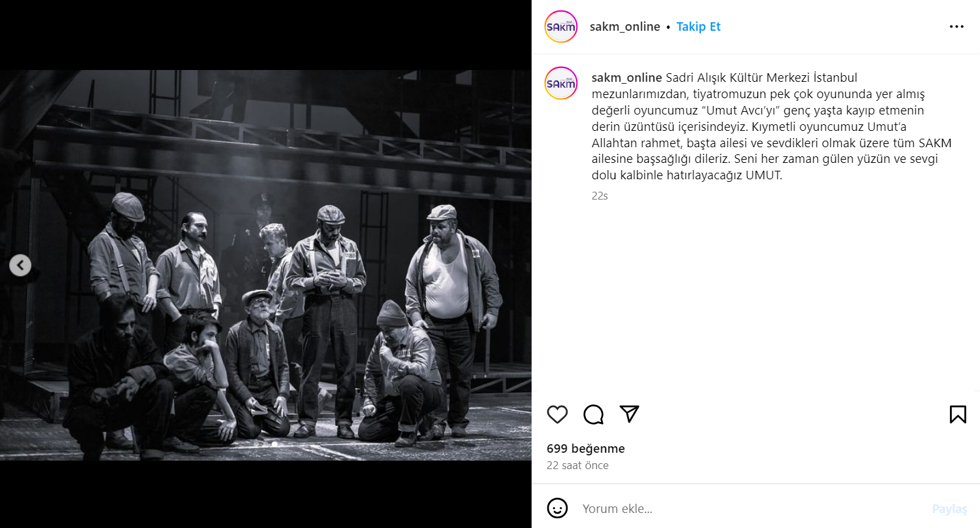The image size is (980, 528).
Task: Follow the account with Takip Et
Action: tap(699, 27)
